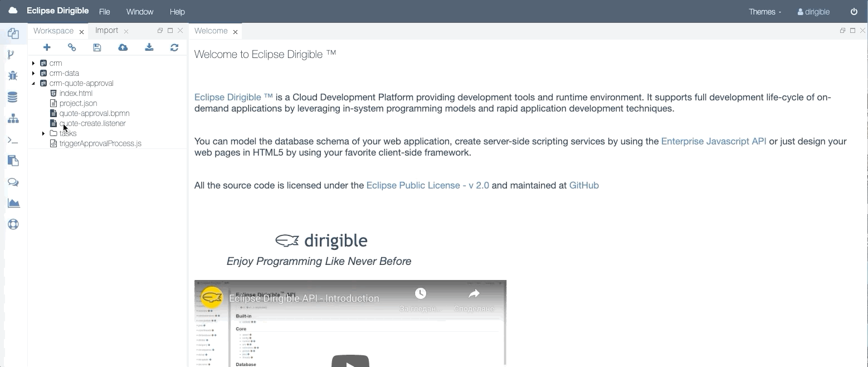Open the Repository sitemap icon
Viewport: 868px width, 367px height.
13,118
